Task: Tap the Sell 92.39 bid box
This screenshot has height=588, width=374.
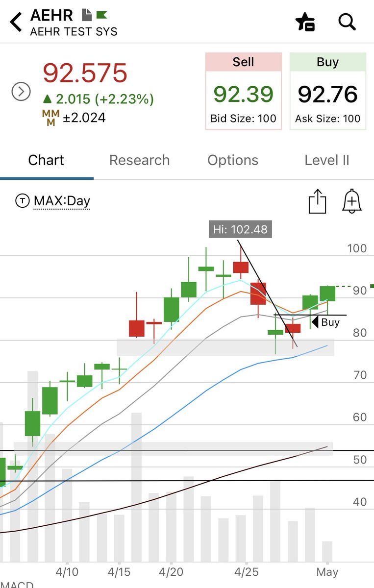Action: click(x=243, y=91)
